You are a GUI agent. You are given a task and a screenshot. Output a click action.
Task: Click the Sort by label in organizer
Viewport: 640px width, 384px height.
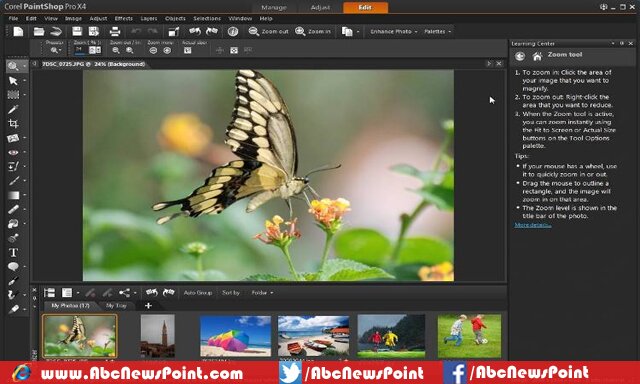click(x=231, y=293)
